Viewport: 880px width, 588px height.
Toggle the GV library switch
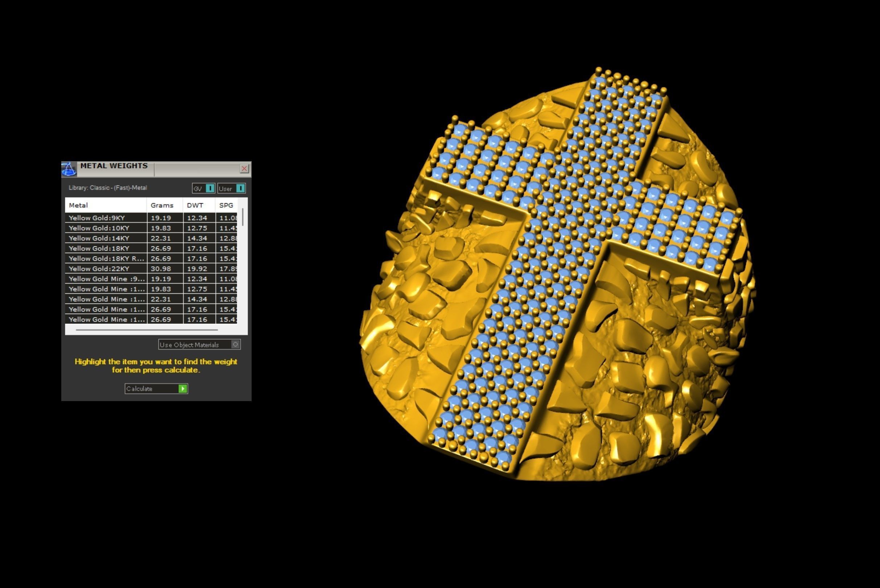pos(203,188)
